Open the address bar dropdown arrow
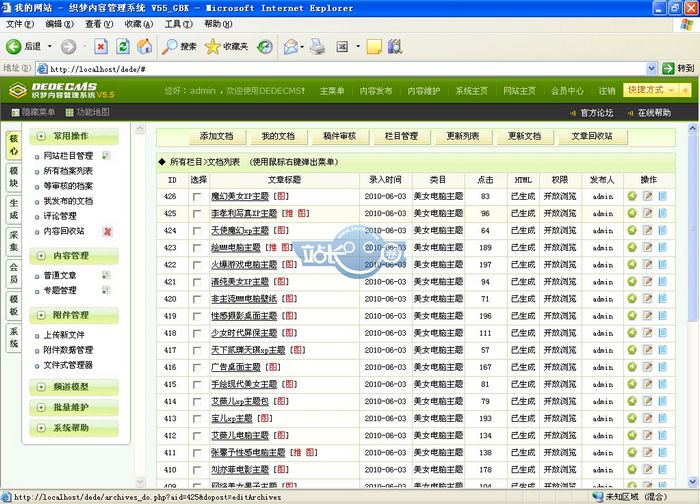 coord(651,68)
